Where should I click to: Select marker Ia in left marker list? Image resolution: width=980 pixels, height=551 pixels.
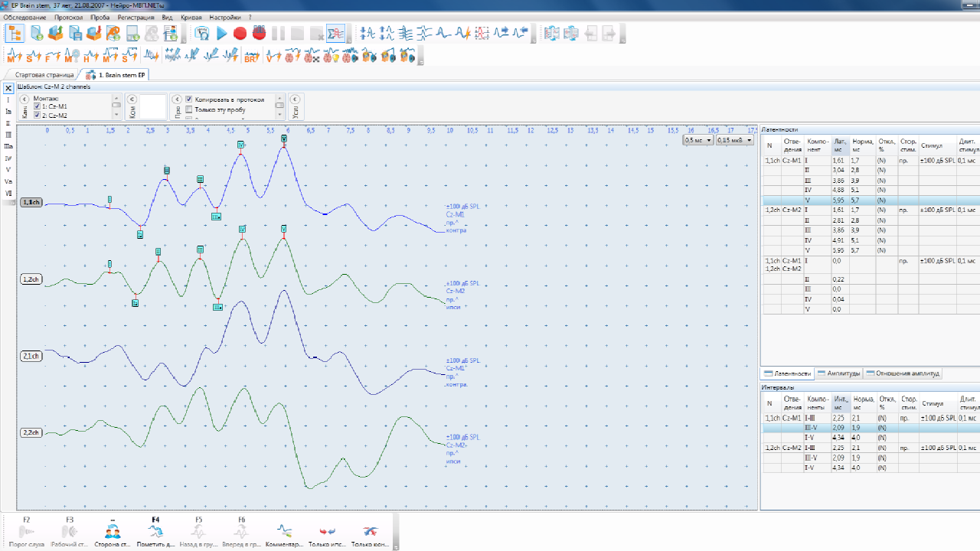(x=8, y=112)
